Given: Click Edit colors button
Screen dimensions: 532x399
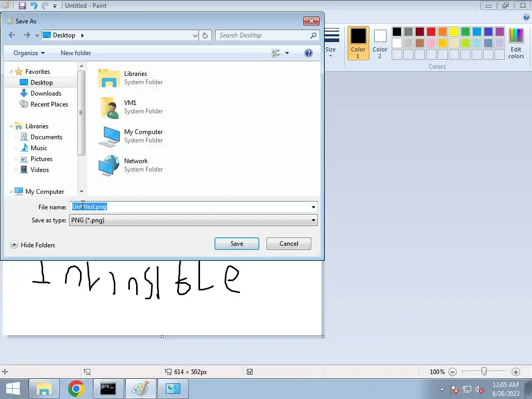Looking at the screenshot, I should (x=516, y=43).
